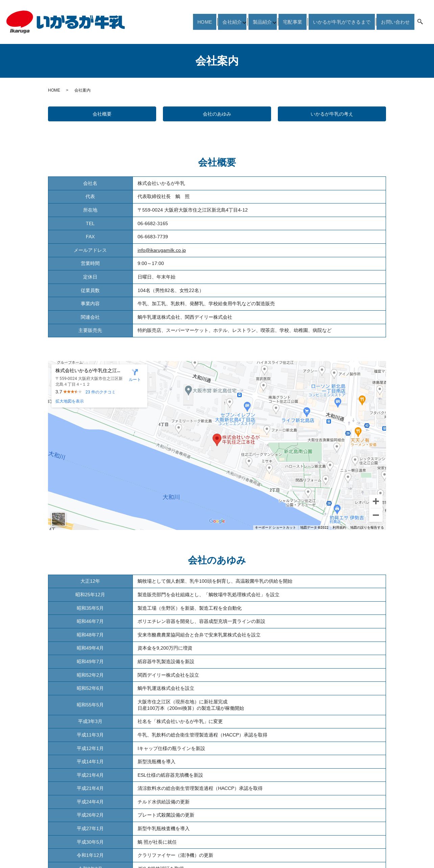Click the 大阪市営 新北島住宅 map pin

(189, 390)
